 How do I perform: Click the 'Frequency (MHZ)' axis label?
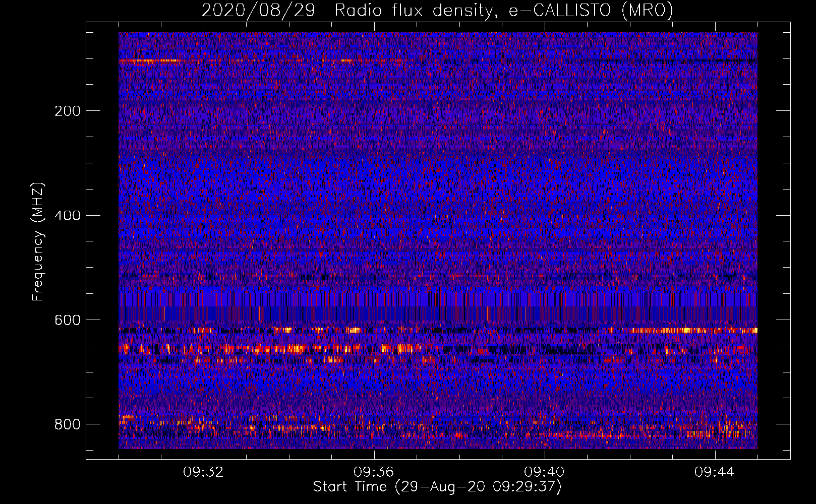coord(38,241)
